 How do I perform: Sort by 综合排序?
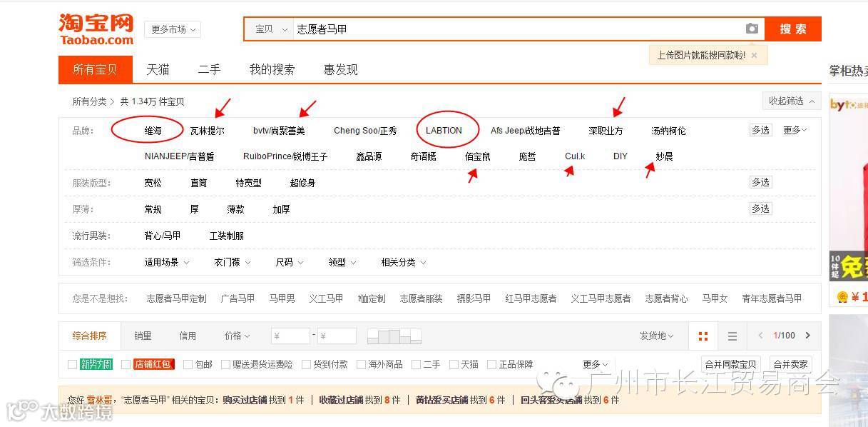pyautogui.click(x=89, y=336)
